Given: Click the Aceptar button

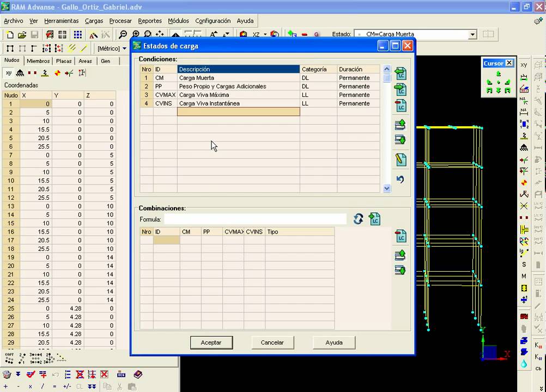Looking at the screenshot, I should click(211, 342).
